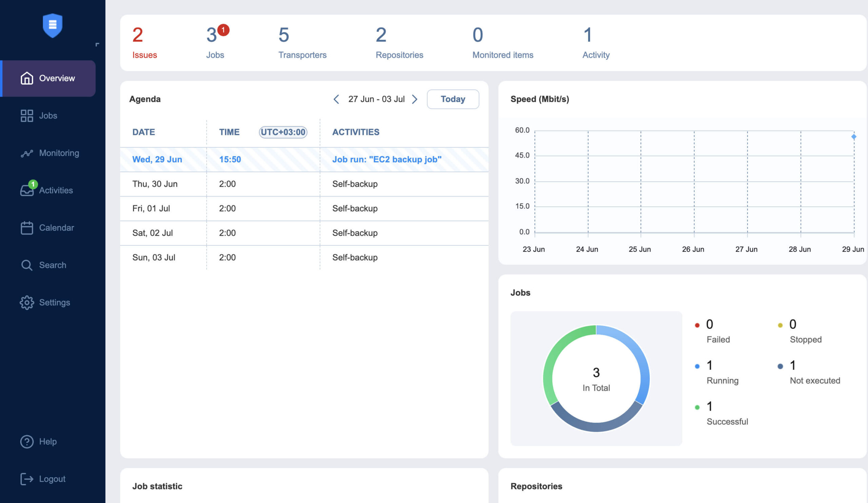Expand the 27 Jun - 03 Jul date range

point(376,99)
